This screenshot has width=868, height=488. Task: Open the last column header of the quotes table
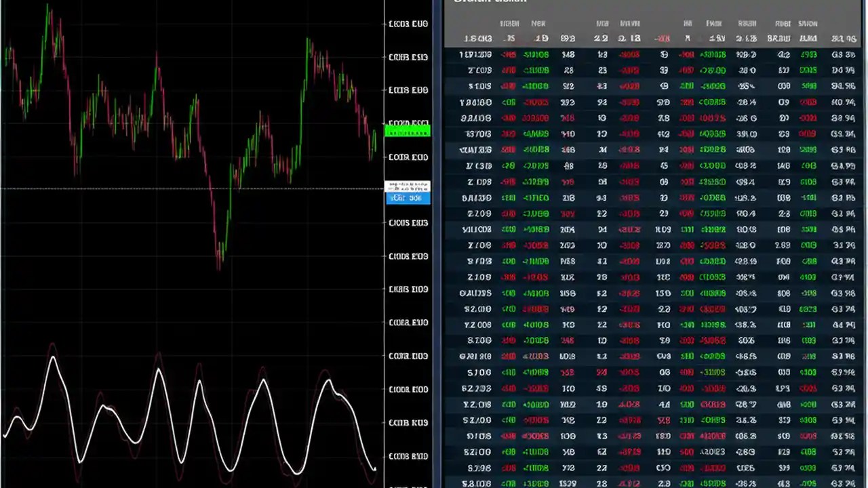[x=808, y=23]
